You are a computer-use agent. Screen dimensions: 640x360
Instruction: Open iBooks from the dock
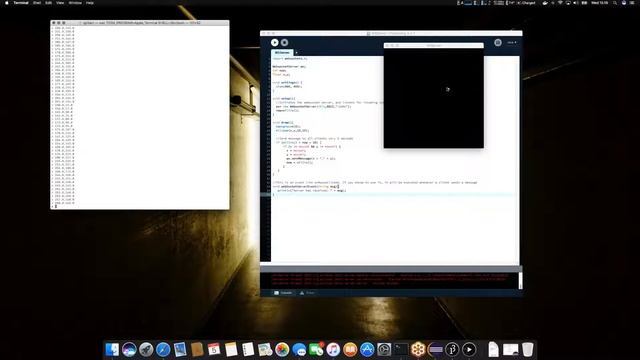350,349
